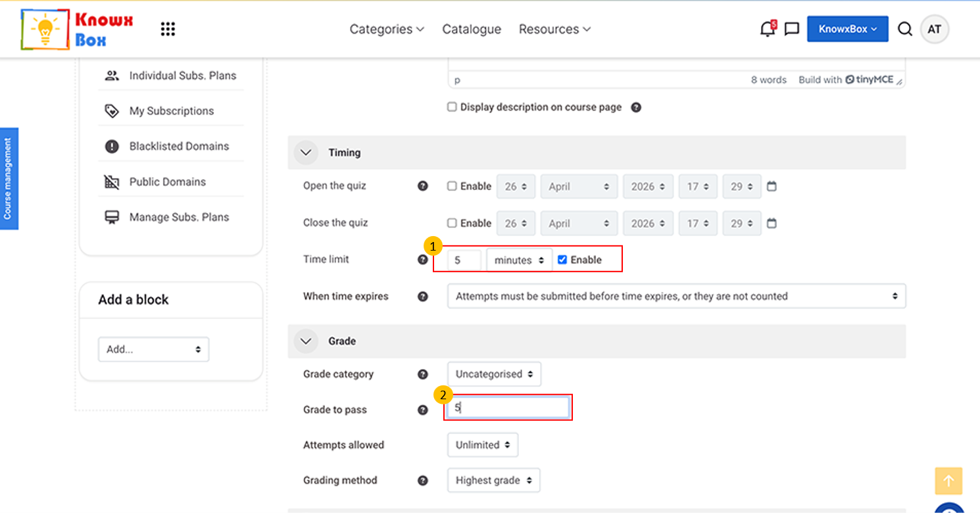Click the editor '8 words' count
Screen dimensions: 980x513
tap(769, 80)
